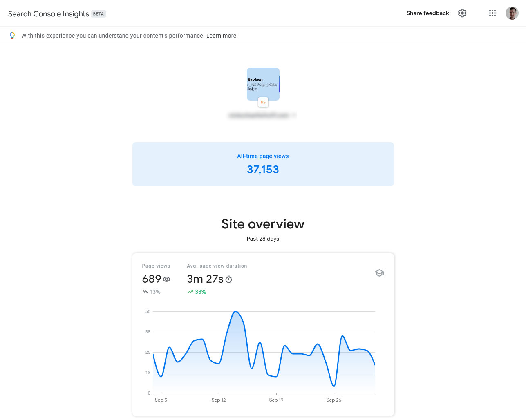Screen dimensions: 526x420
Task: Click the Sep 12 axis label
Action: point(219,400)
